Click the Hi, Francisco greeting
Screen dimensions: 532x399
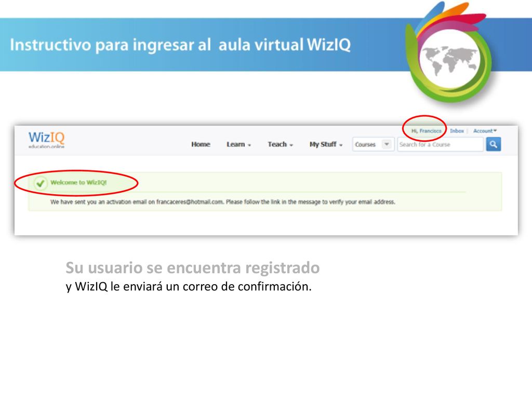pyautogui.click(x=426, y=130)
